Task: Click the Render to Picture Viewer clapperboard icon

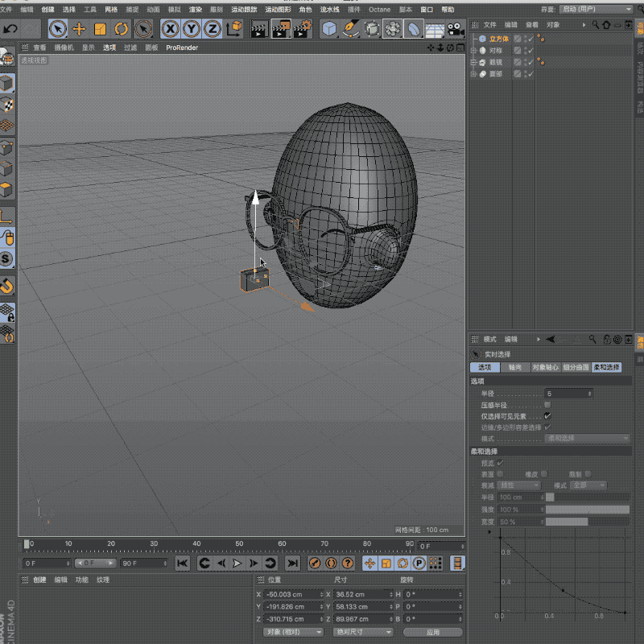Action: (x=280, y=29)
